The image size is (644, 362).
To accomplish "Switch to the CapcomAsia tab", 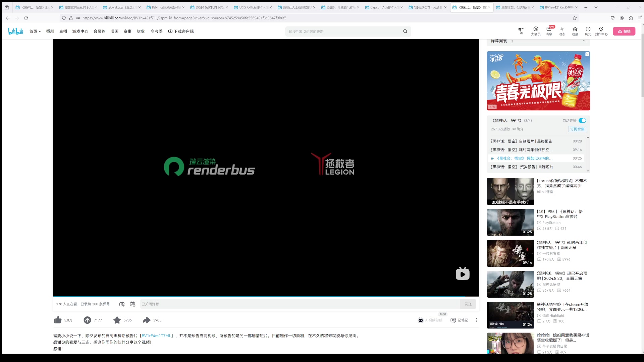I will (384, 7).
